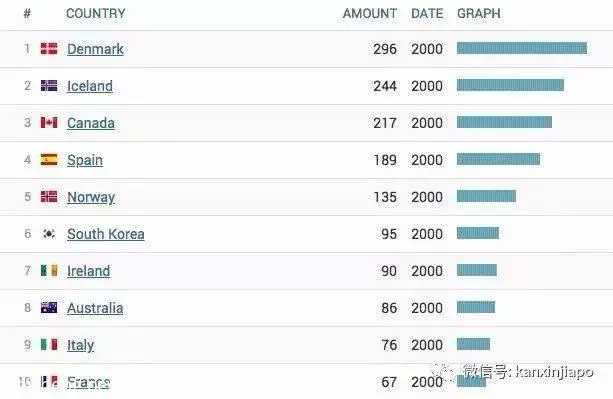Click the Canada flag icon
613x399 pixels.
click(49, 122)
